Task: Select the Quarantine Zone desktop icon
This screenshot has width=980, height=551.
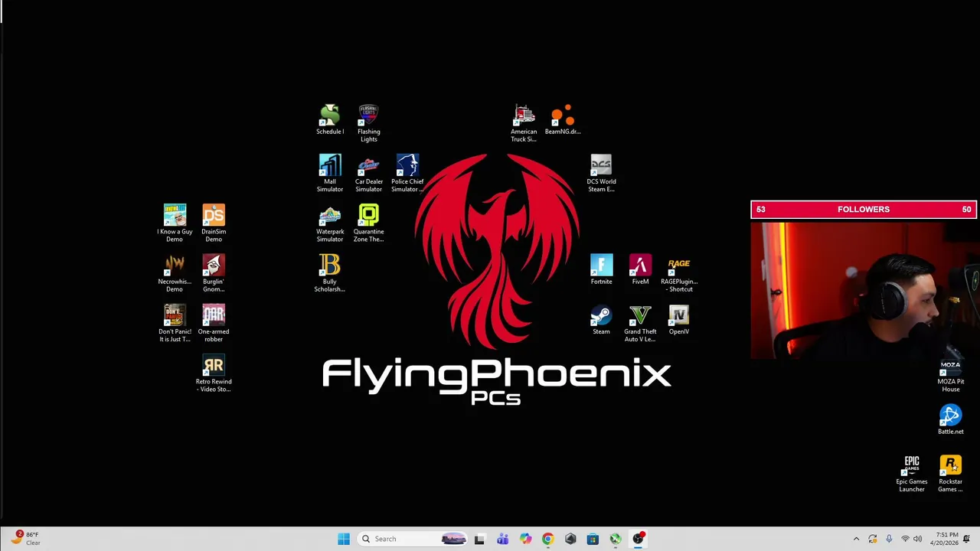Action: point(368,223)
